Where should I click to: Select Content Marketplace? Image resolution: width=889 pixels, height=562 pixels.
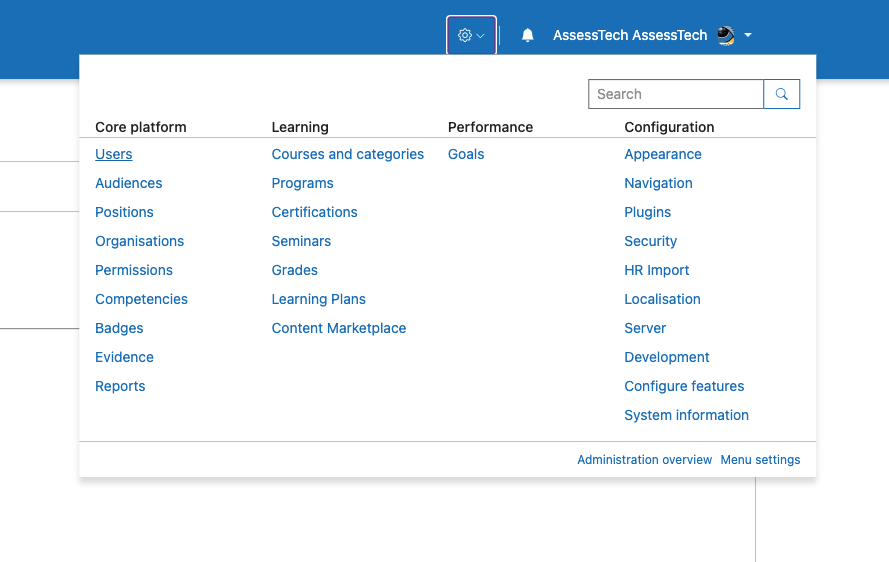point(339,328)
